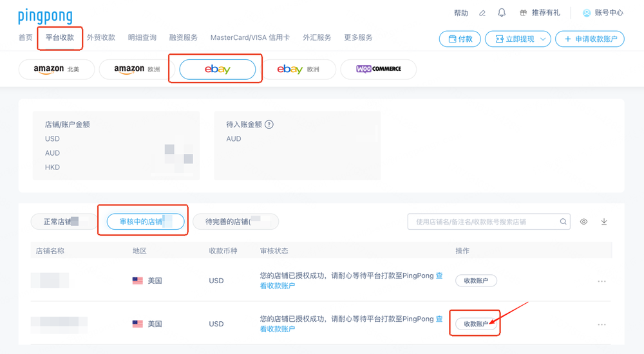Click the 付款 payment button
This screenshot has width=644, height=354.
click(x=460, y=39)
